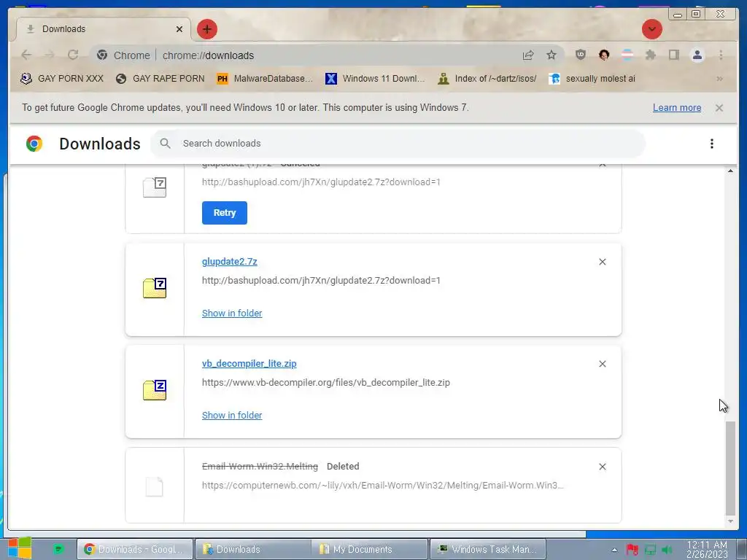The height and width of the screenshot is (560, 747).
Task: Click the greyed 7z icon of the canceled download
Action: (155, 187)
